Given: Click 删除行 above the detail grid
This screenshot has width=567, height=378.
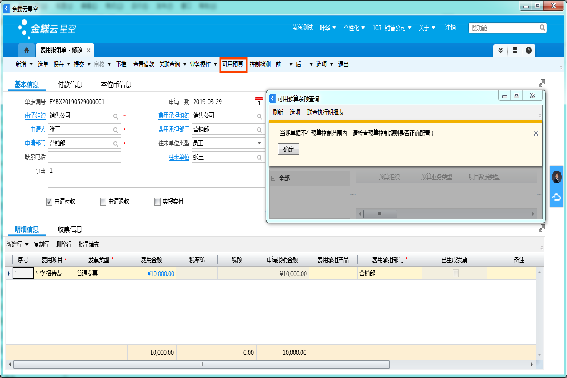Looking at the screenshot, I should 64,245.
